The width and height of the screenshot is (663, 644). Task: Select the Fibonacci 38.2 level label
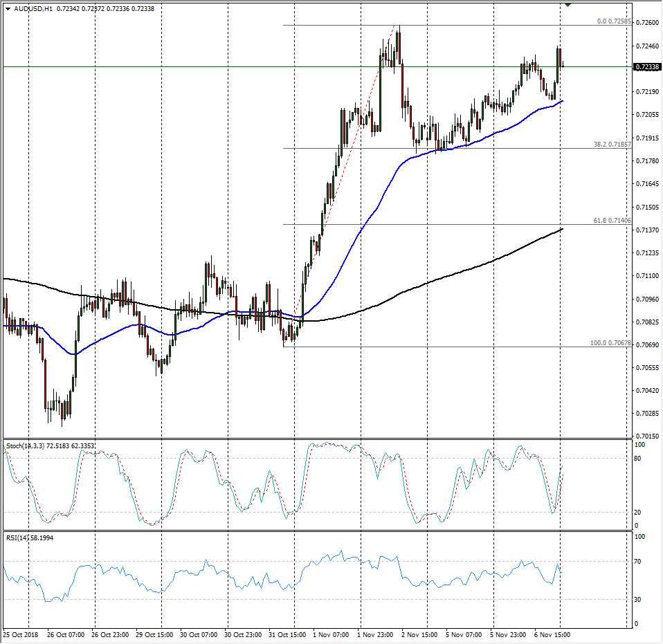point(612,145)
